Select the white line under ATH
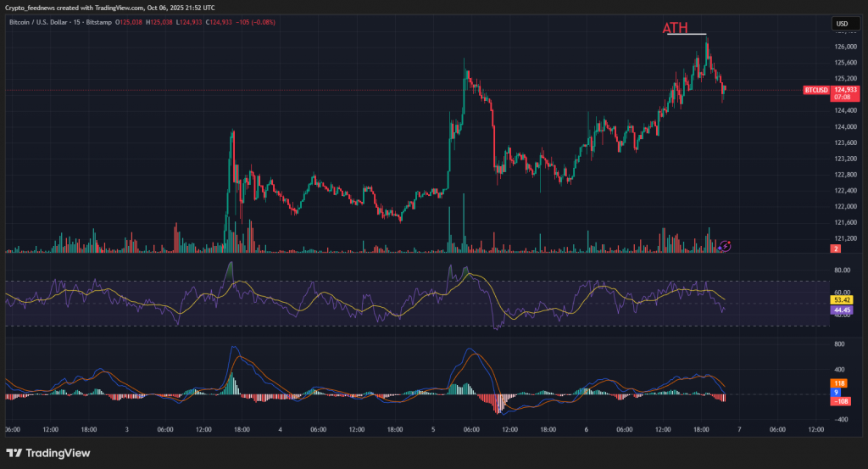Screen dimensions: 868x469 pos(687,35)
